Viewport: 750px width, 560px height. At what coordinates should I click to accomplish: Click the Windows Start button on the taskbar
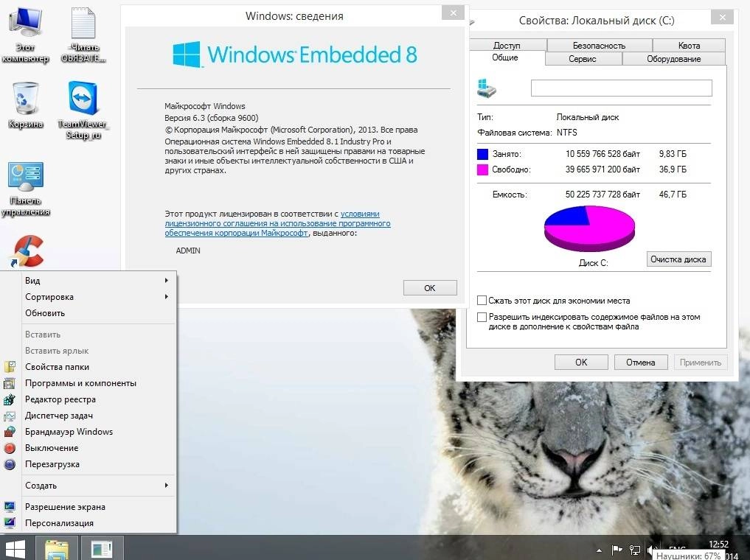pos(15,548)
